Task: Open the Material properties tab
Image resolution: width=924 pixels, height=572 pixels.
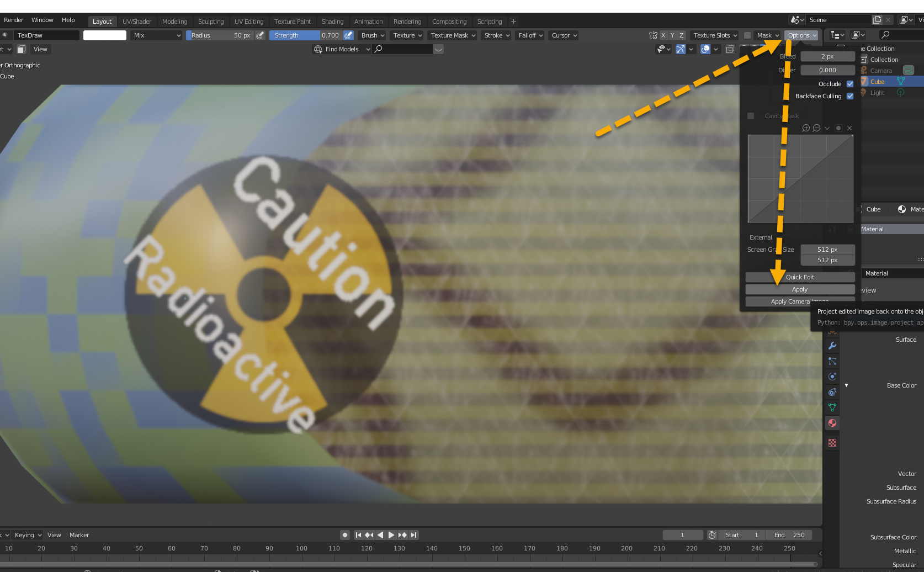Action: [x=832, y=423]
